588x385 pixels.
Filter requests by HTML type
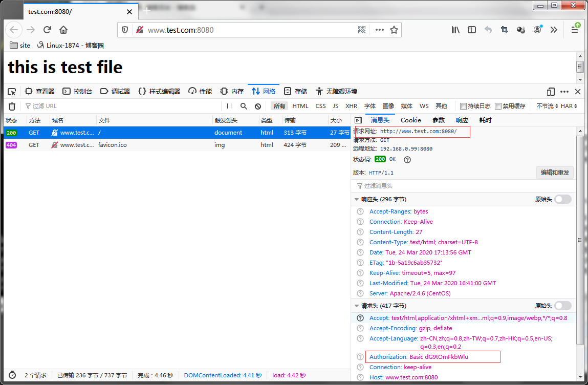[300, 106]
